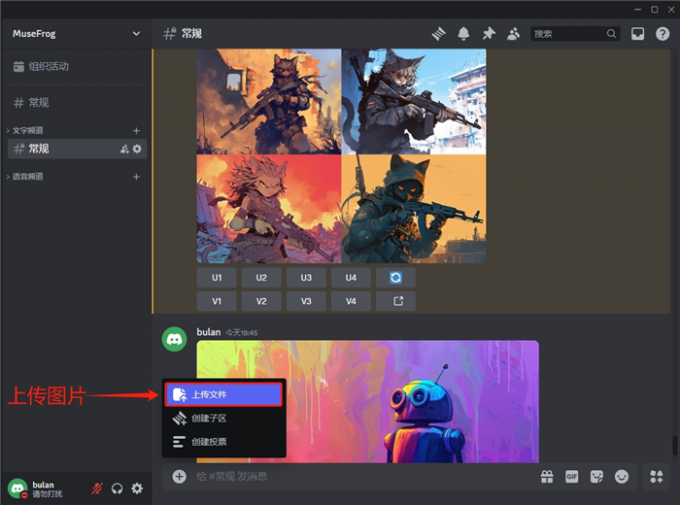The width and height of the screenshot is (680, 505).
Task: Open the emoji picker smiley
Action: point(621,476)
